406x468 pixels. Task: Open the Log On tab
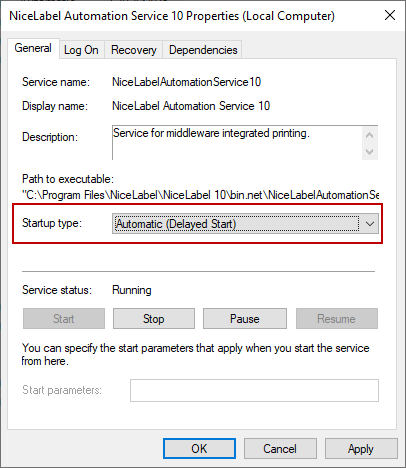tap(81, 50)
